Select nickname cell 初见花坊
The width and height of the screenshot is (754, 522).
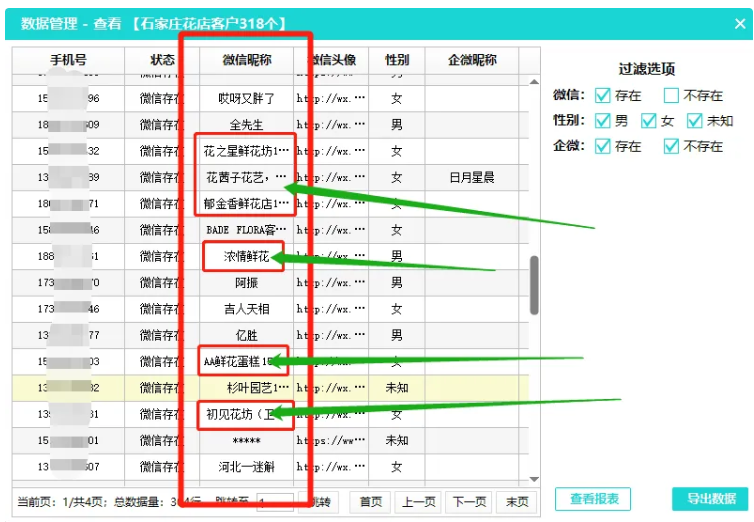click(x=247, y=414)
